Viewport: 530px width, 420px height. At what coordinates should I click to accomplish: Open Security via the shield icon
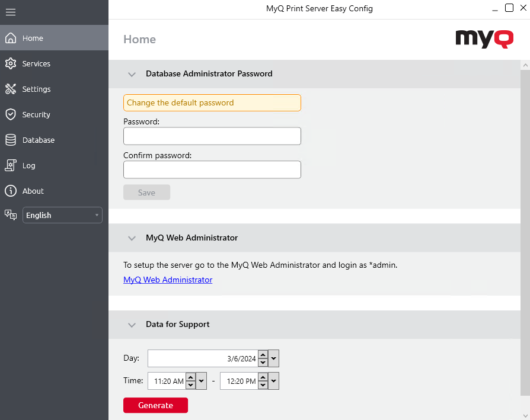click(x=12, y=114)
